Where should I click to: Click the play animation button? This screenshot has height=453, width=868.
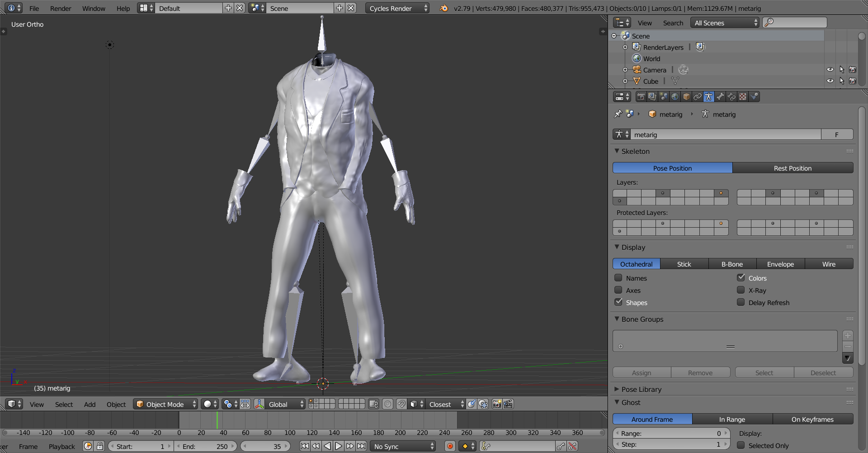(x=339, y=446)
